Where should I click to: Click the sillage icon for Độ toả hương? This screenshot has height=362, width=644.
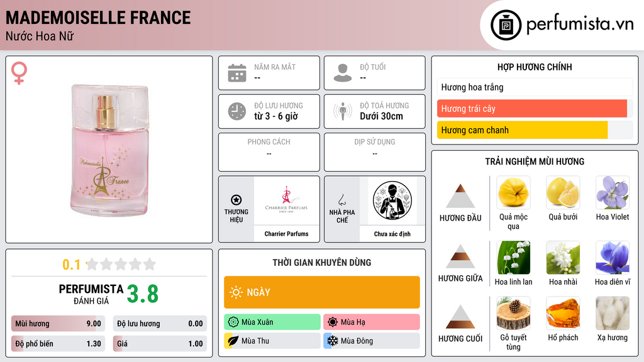coord(343,111)
